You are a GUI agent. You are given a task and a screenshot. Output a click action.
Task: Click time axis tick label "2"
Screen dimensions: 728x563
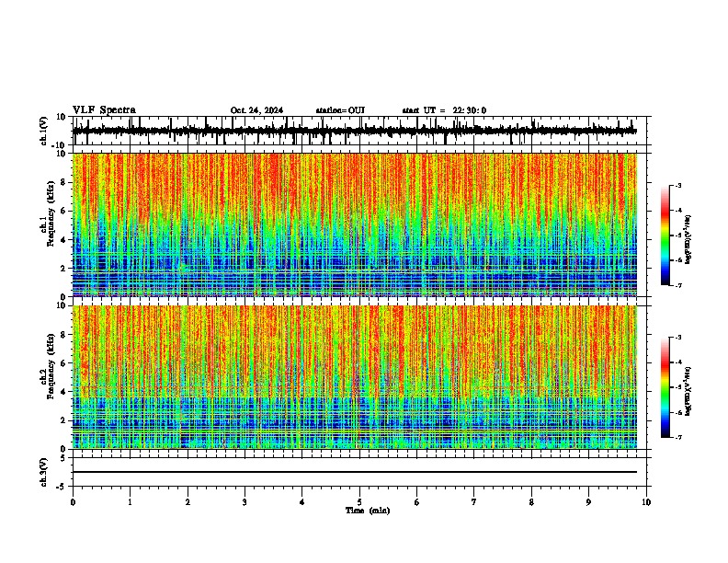[x=188, y=502]
